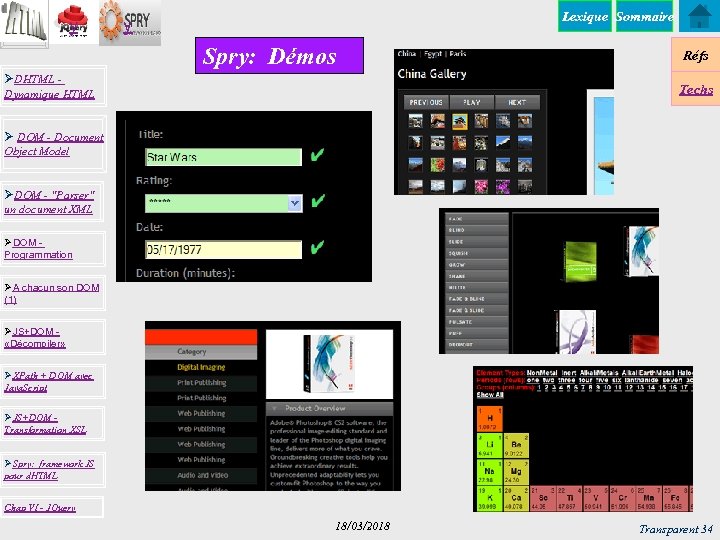The width and height of the screenshot is (720, 540).
Task: Choose the GROW effect menu item
Action: pos(477,265)
